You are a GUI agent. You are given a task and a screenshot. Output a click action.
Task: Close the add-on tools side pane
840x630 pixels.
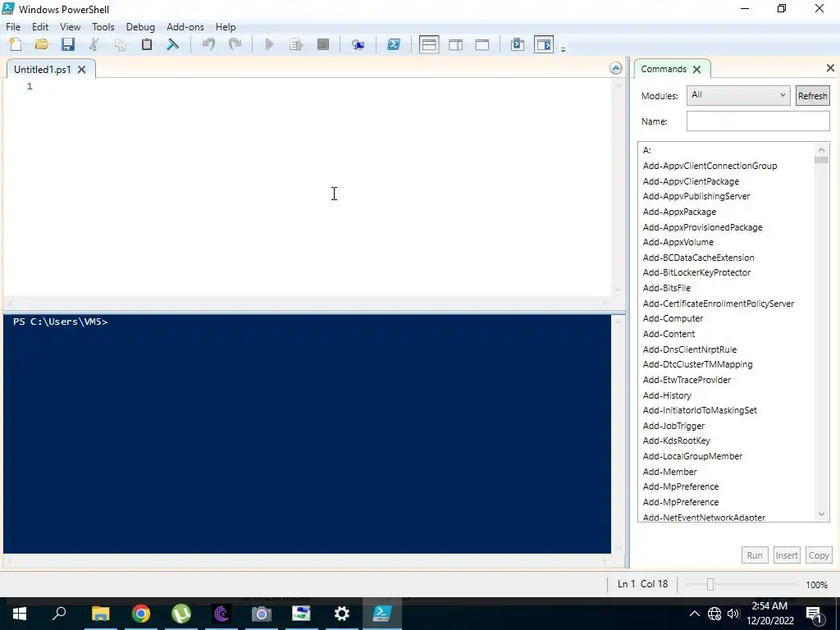[x=830, y=68]
